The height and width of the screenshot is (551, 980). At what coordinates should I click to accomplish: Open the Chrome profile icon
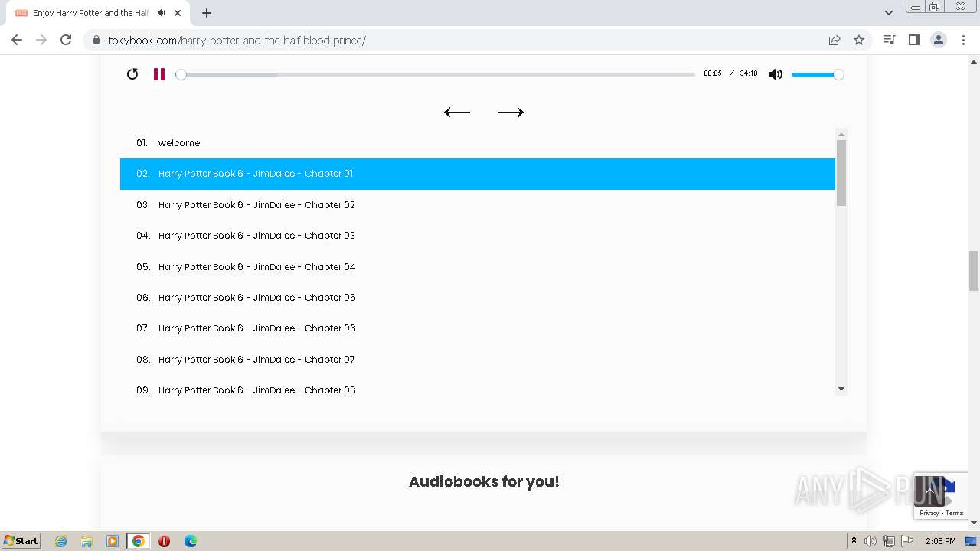coord(939,40)
